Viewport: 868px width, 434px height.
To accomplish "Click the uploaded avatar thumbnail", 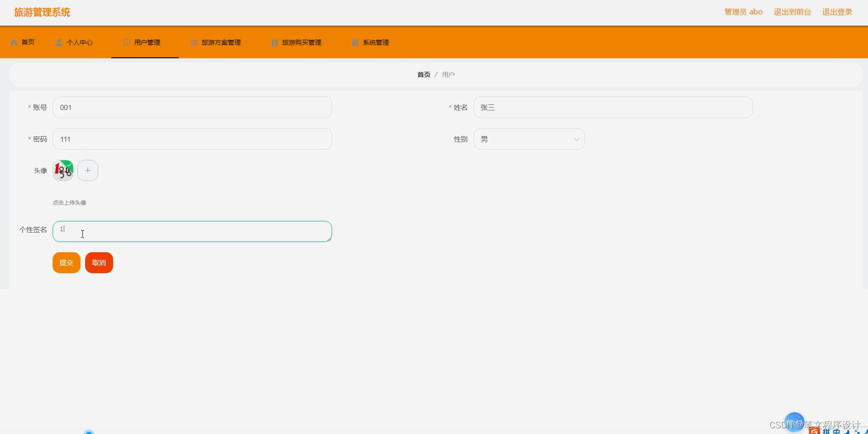I will pos(63,170).
